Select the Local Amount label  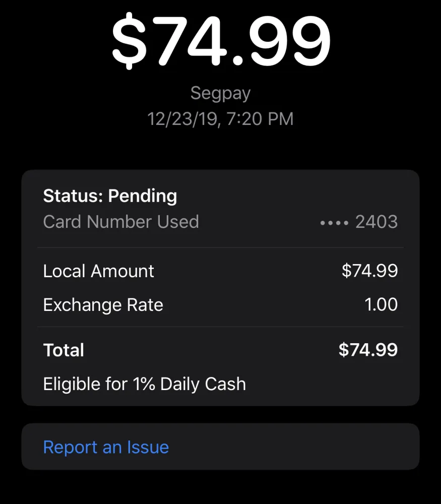(98, 271)
